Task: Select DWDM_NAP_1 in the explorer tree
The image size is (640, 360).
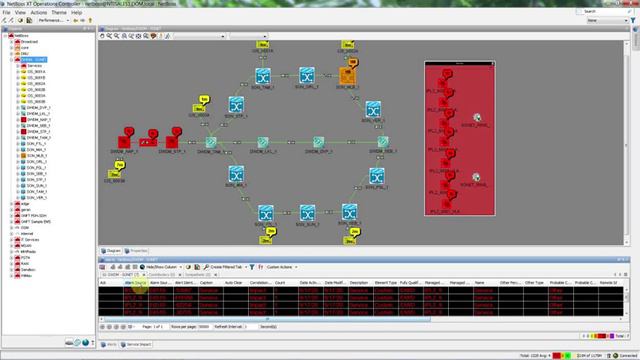Action: 39,120
